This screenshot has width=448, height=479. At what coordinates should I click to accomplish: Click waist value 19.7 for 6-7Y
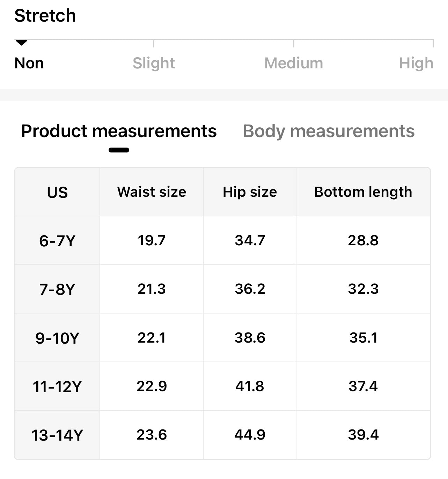[152, 240]
